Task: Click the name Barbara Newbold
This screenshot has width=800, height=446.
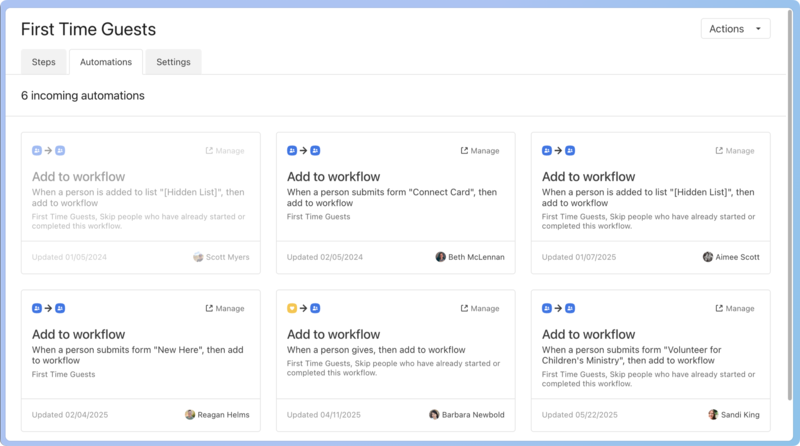Action: coord(473,415)
